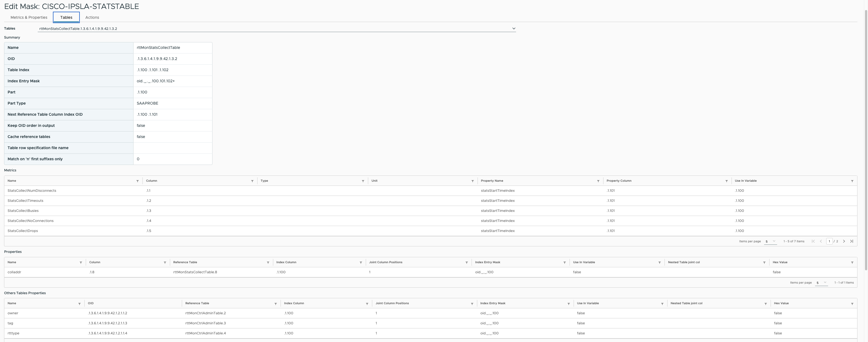868x342 pixels.
Task: Go to previous Metrics page
Action: click(x=821, y=241)
